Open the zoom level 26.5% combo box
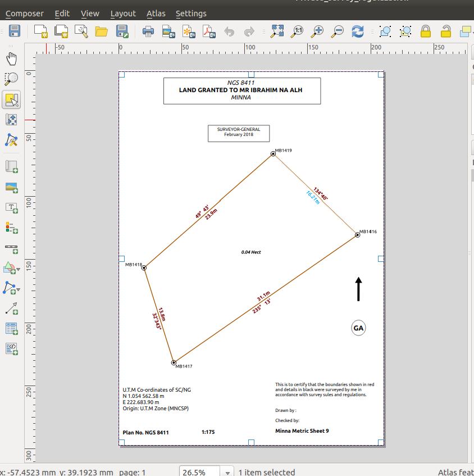Viewport: 474px width, 476px height. pyautogui.click(x=227, y=472)
